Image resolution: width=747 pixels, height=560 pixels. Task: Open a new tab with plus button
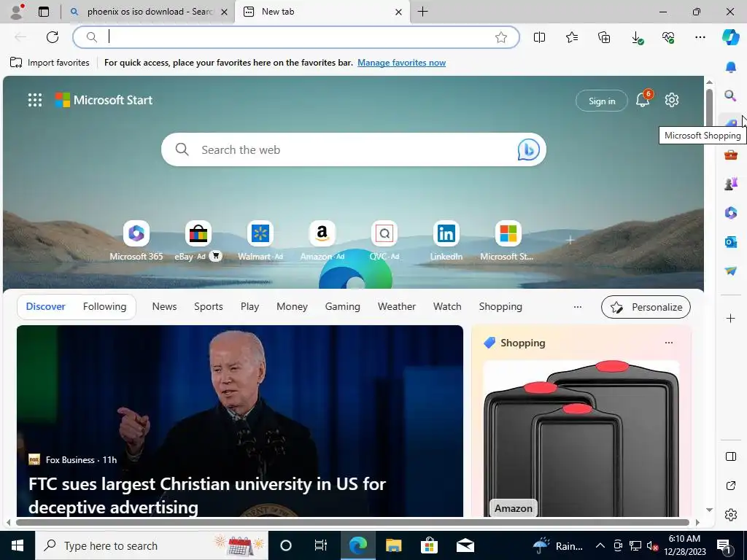click(x=422, y=12)
